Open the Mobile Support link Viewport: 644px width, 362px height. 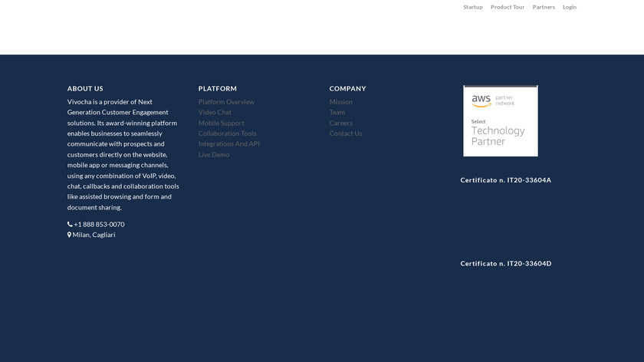221,123
